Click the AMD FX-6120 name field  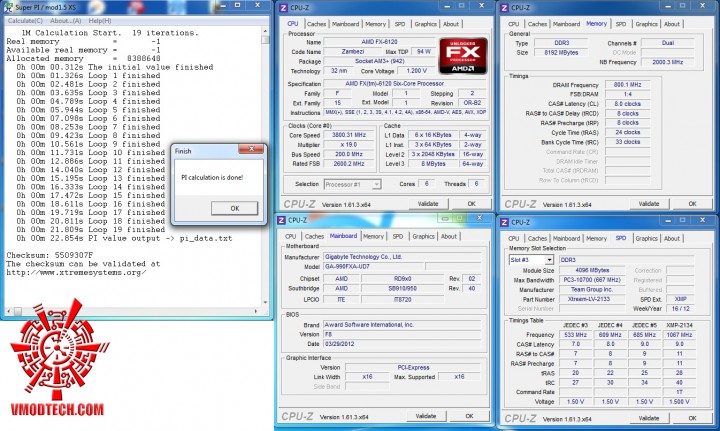coord(379,42)
